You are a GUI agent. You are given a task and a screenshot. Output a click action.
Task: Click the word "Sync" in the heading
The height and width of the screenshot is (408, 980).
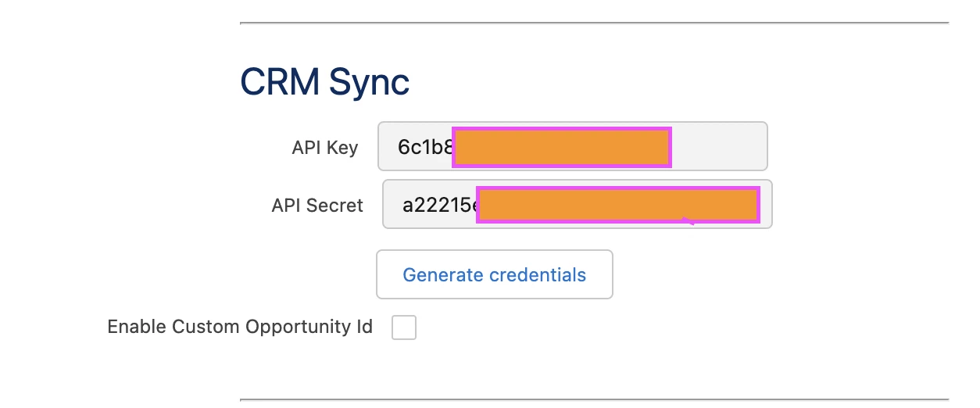(x=369, y=82)
